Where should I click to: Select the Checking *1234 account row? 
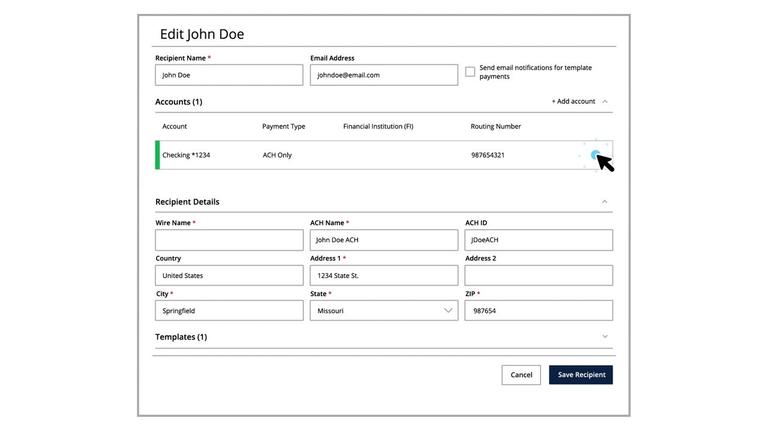tap(384, 155)
